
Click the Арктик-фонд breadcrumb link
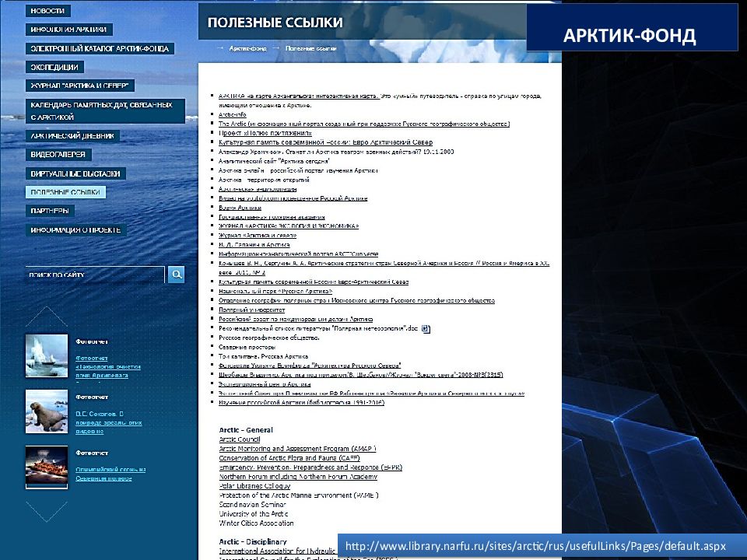coord(247,48)
